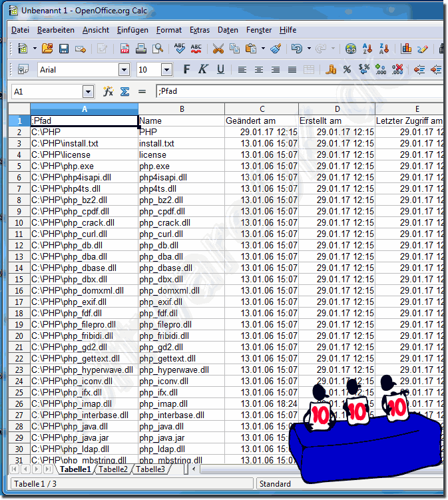Select row 10 header
Image resolution: width=448 pixels, height=500 pixels.
pyautogui.click(x=19, y=222)
